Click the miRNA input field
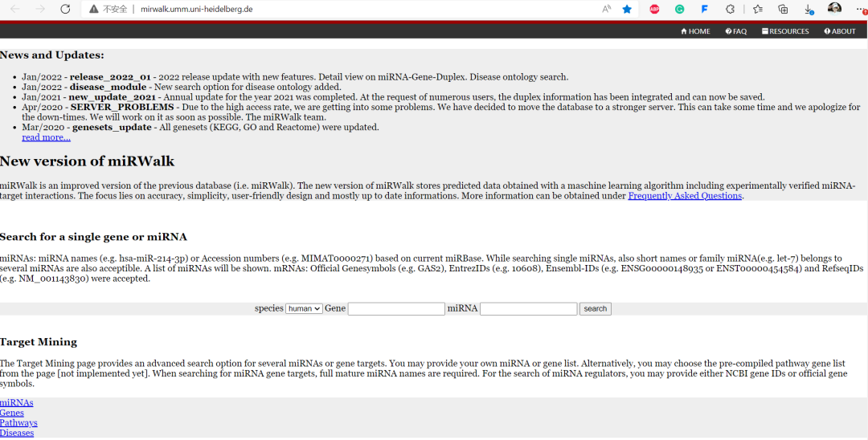The image size is (868, 440). point(528,308)
